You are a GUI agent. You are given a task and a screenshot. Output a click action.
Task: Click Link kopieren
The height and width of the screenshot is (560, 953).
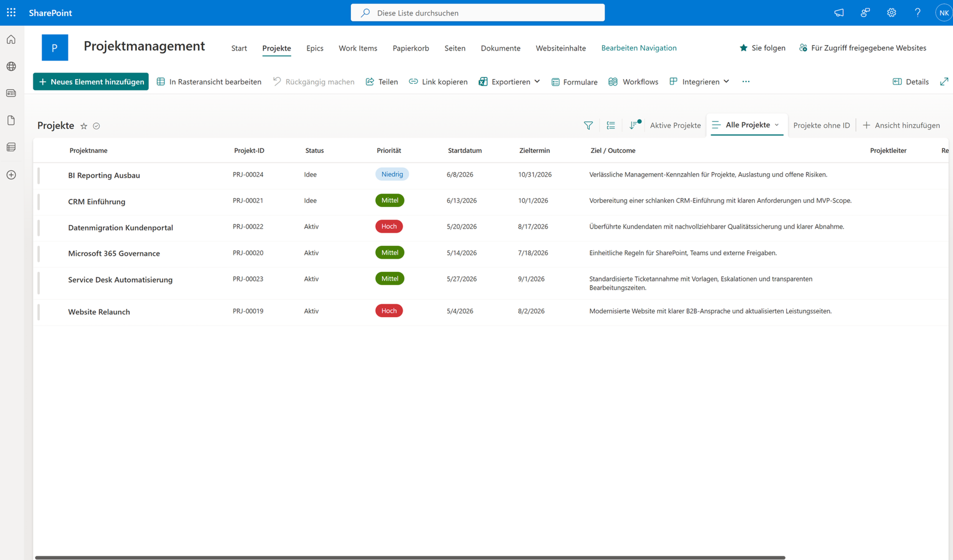click(438, 82)
